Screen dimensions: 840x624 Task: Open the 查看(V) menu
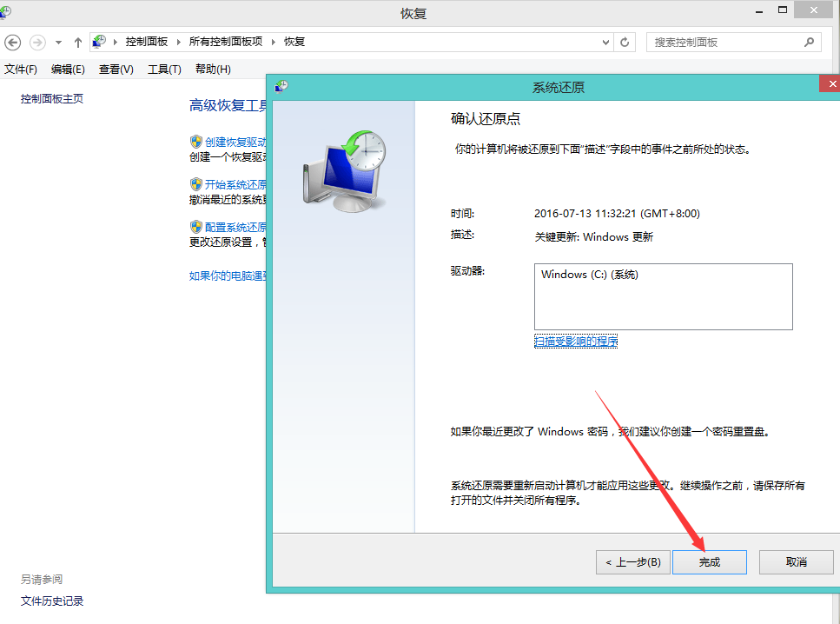(116, 70)
